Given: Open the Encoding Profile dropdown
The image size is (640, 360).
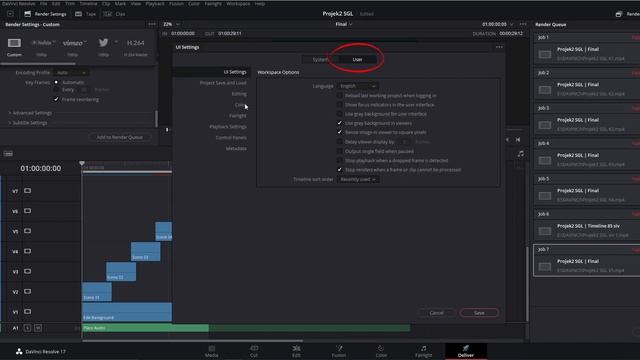Looking at the screenshot, I should (71, 73).
